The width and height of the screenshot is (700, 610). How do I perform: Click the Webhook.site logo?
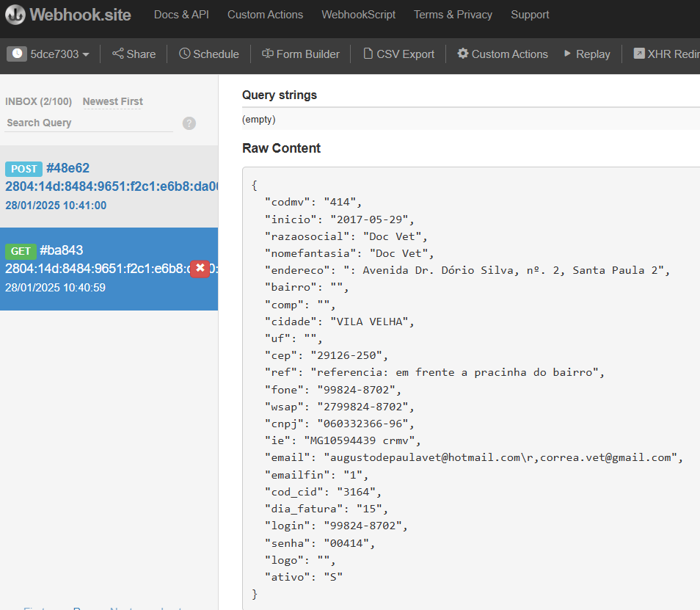(68, 15)
